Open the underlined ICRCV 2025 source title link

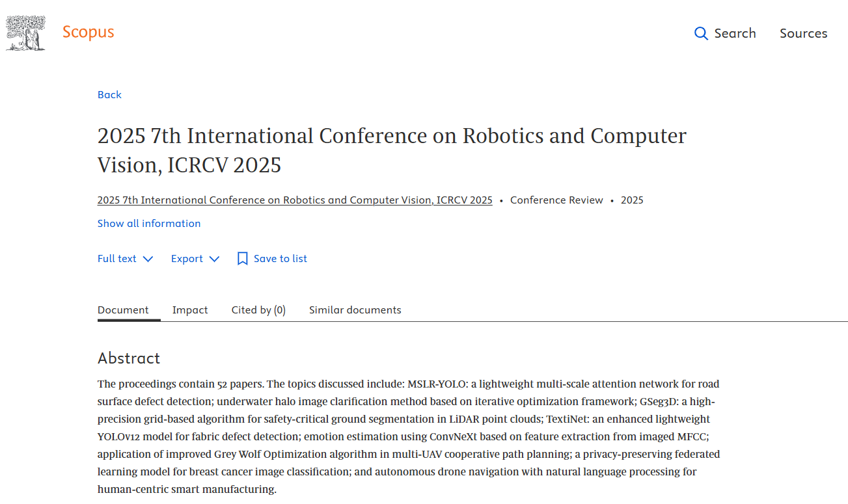[x=295, y=200]
